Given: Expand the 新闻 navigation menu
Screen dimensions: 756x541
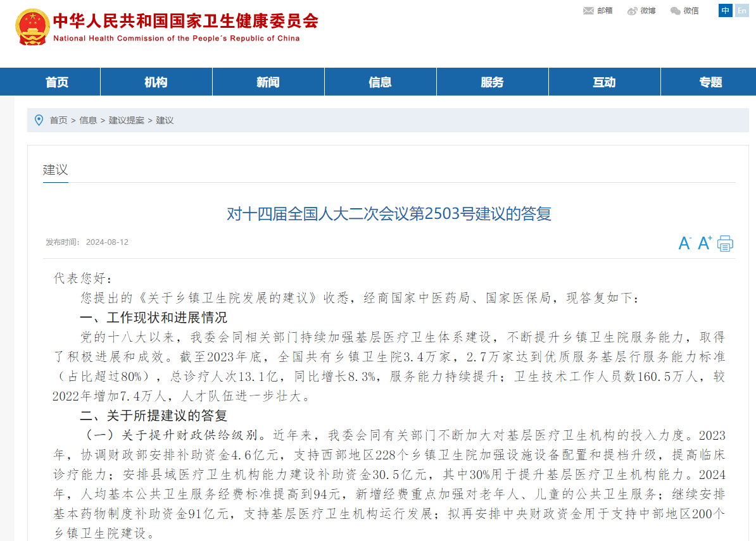Looking at the screenshot, I should 268,82.
